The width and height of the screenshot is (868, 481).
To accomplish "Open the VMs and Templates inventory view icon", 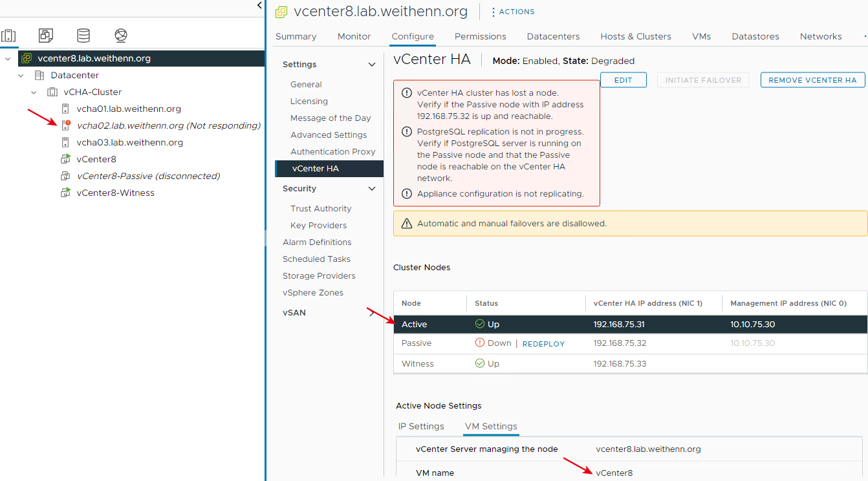I will pos(46,36).
